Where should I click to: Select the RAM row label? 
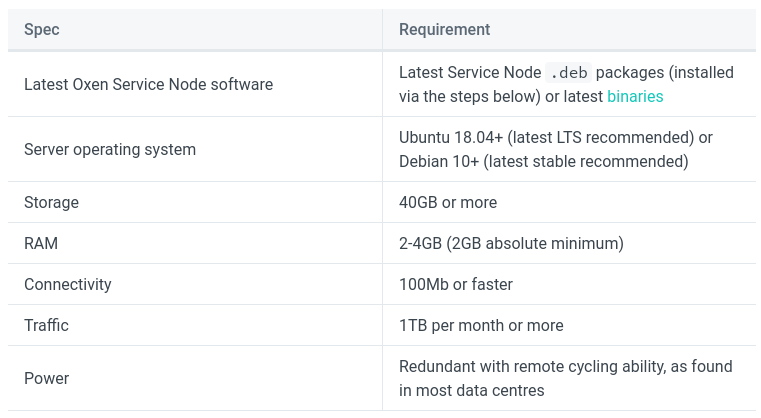point(41,243)
